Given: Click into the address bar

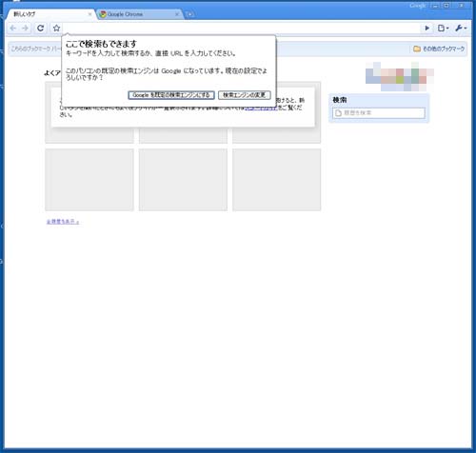Looking at the screenshot, I should [241, 29].
